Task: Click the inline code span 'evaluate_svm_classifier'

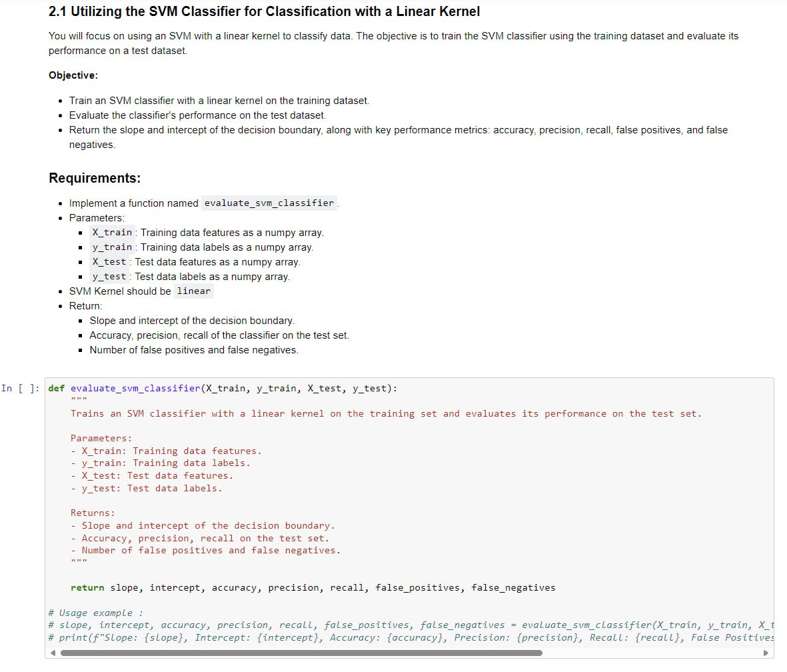Action: coord(269,203)
